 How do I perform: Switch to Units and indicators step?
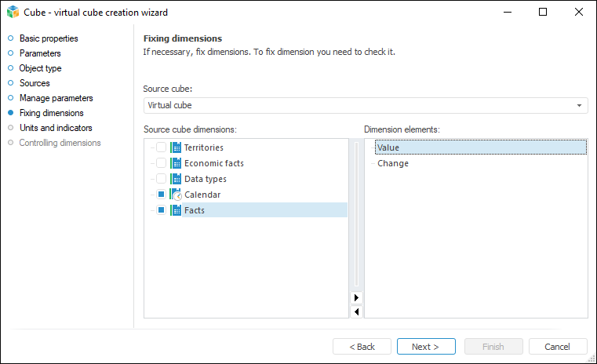55,128
